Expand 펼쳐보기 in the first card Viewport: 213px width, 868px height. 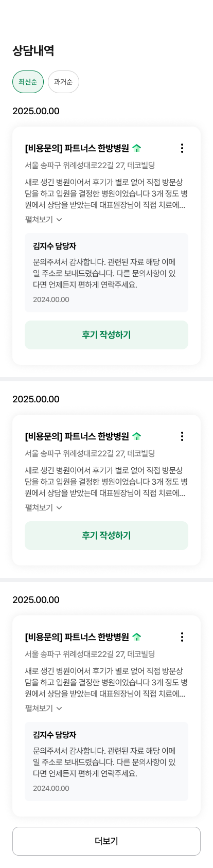coord(44,220)
